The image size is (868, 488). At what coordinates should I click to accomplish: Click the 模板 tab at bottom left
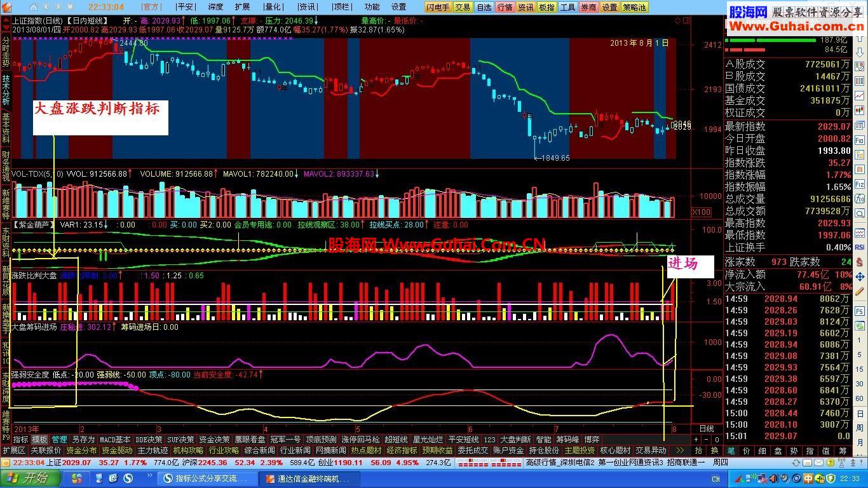tap(39, 439)
